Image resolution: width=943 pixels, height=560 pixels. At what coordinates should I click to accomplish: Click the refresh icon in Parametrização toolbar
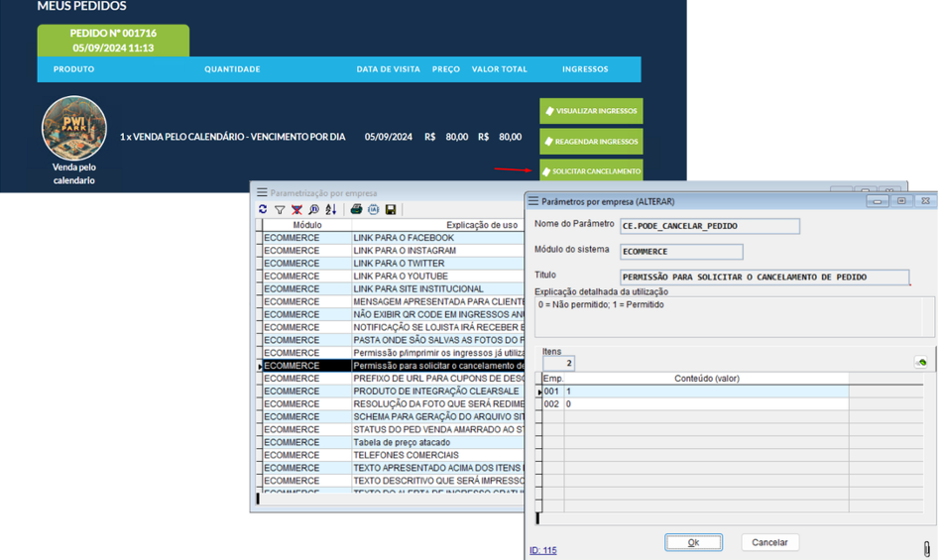(263, 210)
